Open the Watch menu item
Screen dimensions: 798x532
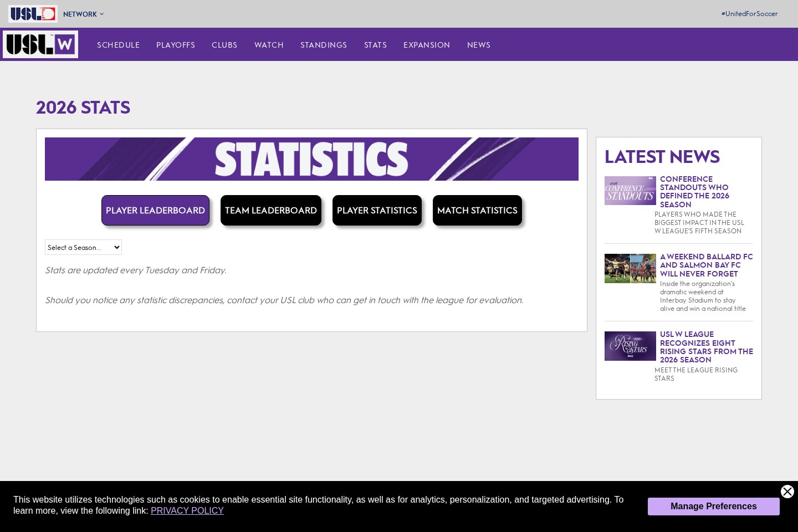point(269,45)
